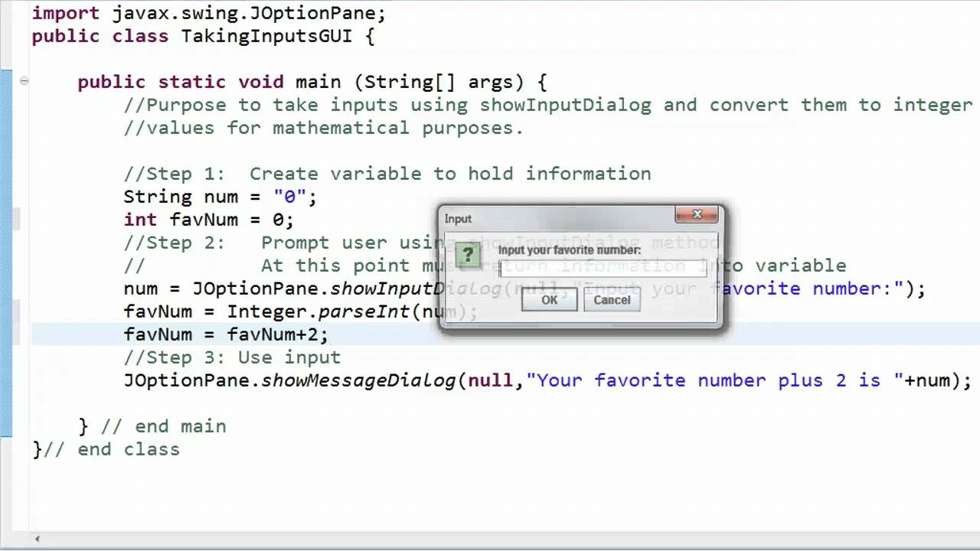Click the 'import javax.swing.JOptionPane;' line
The image size is (980, 551).
click(x=209, y=13)
